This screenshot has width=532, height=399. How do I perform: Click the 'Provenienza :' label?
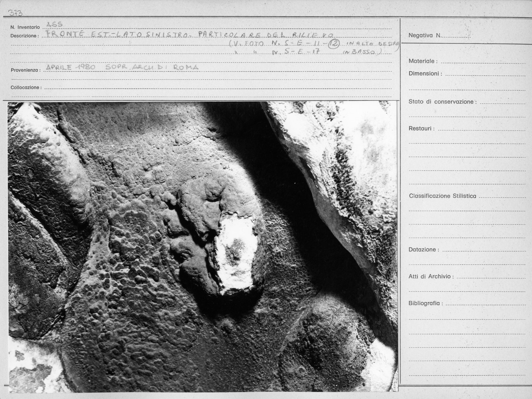(25, 70)
